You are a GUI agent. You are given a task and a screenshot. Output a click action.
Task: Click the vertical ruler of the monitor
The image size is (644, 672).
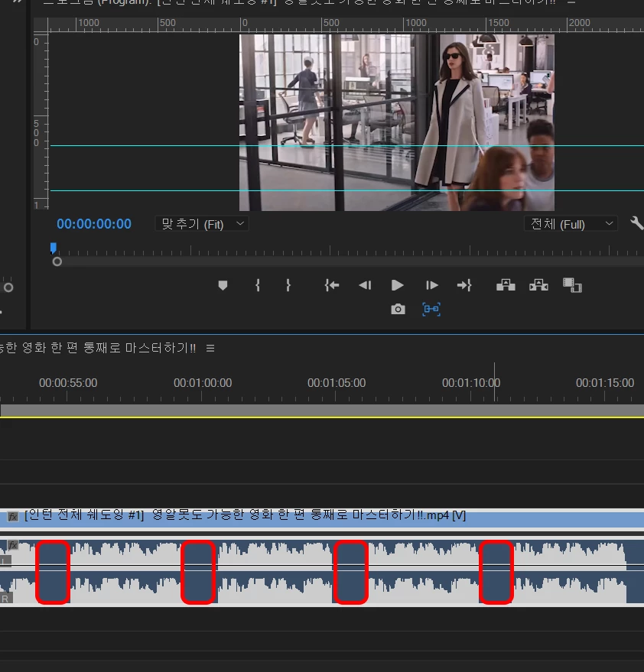tap(41, 122)
